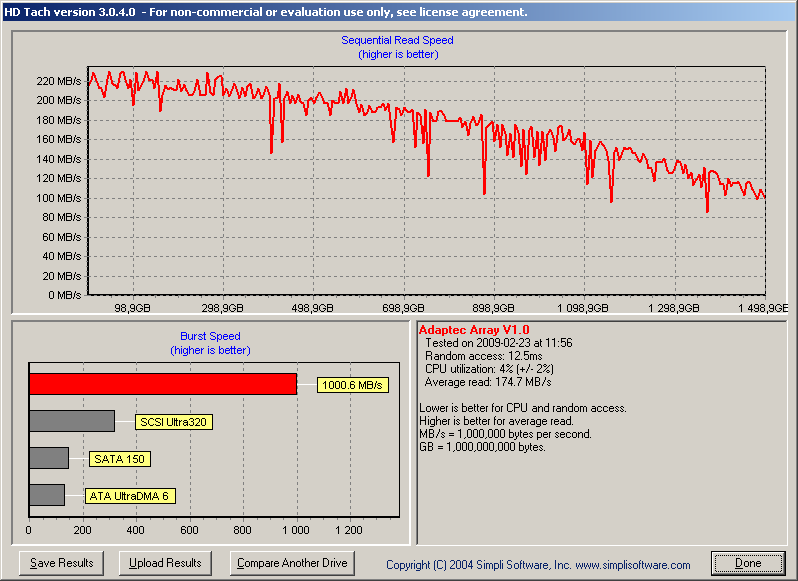Viewport: 798px width, 581px height.
Task: Click the Burst Speed chart title
Action: [x=210, y=336]
